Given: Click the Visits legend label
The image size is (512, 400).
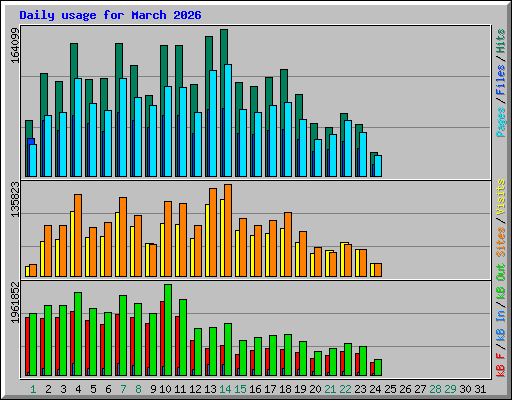Looking at the screenshot, I should 501,197.
